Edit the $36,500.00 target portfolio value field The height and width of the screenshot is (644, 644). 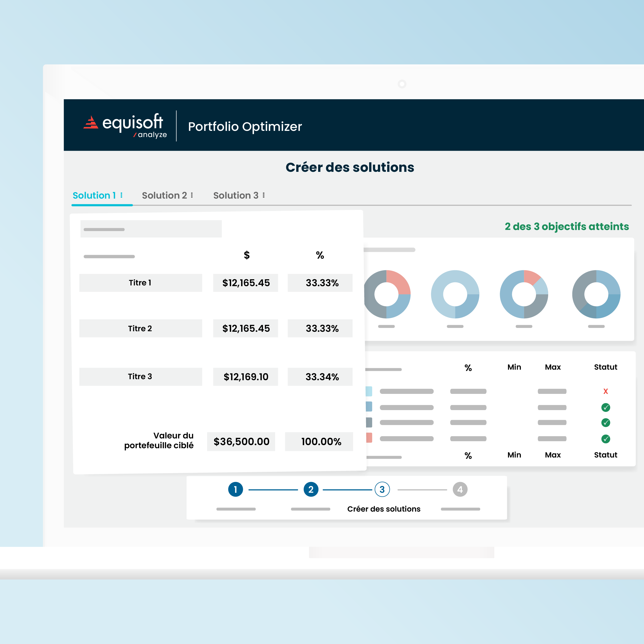(x=241, y=441)
